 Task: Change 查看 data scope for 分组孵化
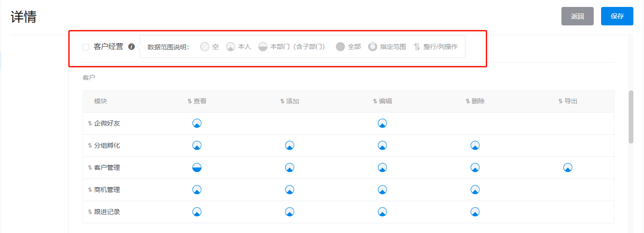point(197,145)
